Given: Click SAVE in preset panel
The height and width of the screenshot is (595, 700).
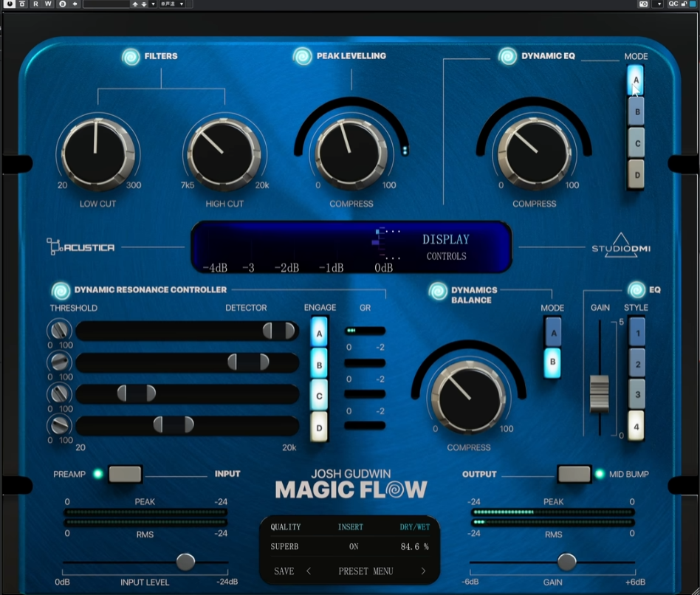Looking at the screenshot, I should pos(284,571).
